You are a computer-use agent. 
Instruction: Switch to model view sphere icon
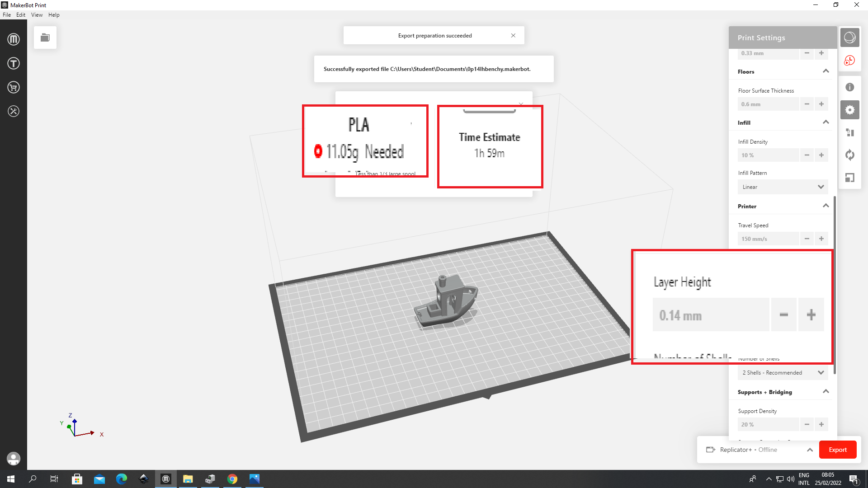coord(850,38)
